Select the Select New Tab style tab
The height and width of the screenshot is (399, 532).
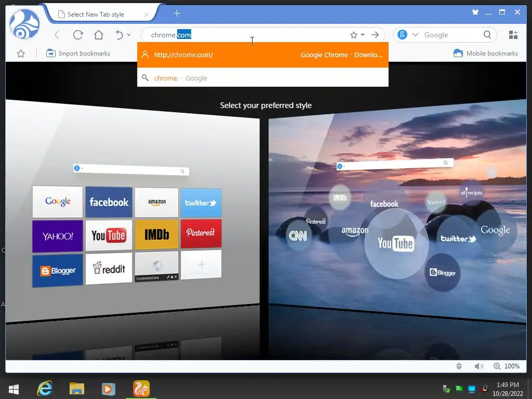[x=102, y=15]
